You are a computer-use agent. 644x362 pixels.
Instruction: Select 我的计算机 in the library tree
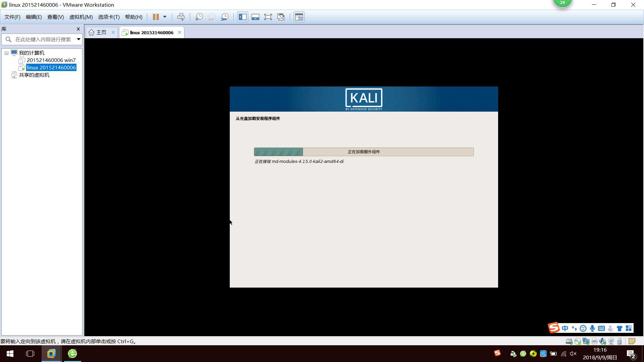pos(31,53)
